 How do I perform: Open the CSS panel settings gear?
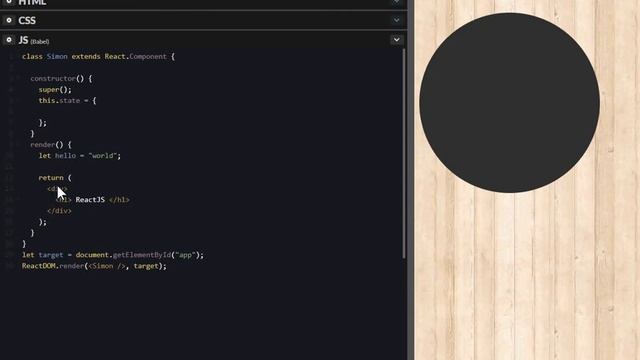9,20
